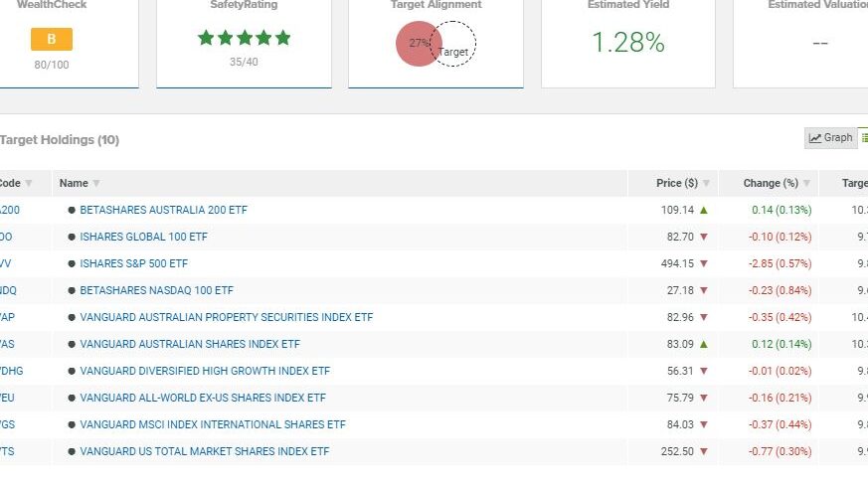
Task: Click the red 27% alignment circle
Action: click(x=419, y=43)
